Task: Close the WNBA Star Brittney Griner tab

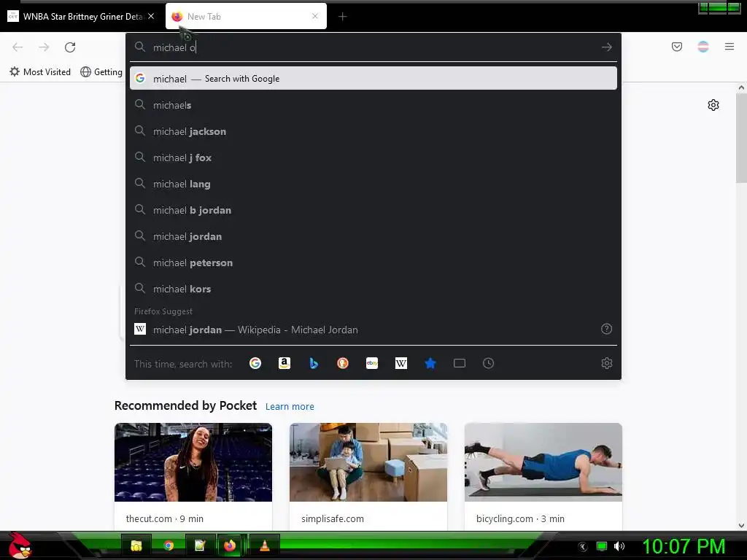Action: coord(151,16)
